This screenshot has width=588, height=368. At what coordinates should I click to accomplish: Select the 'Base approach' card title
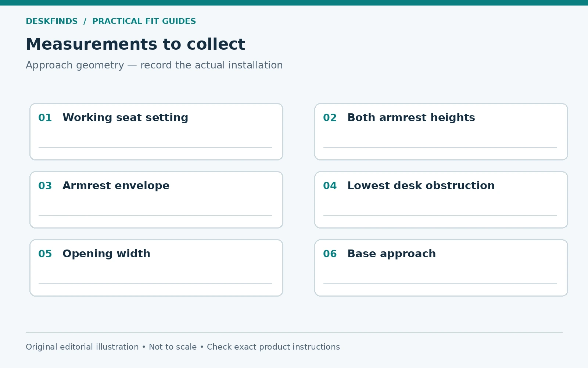coord(392,254)
